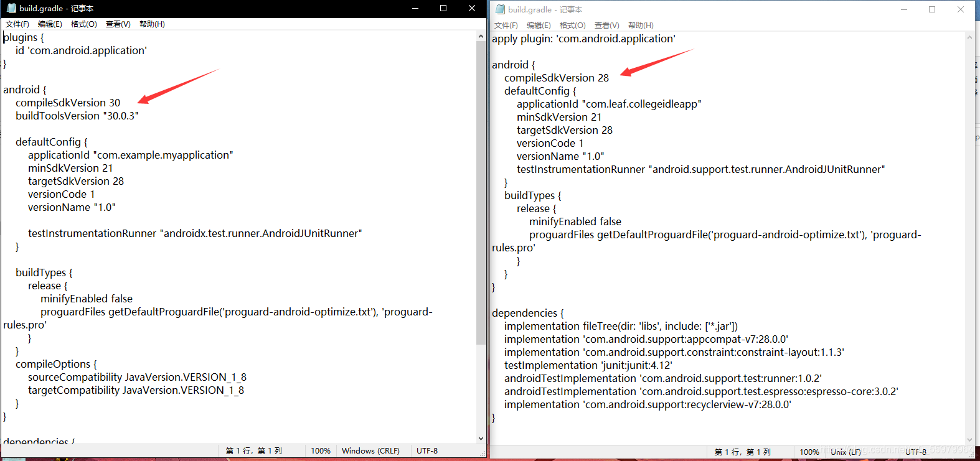Open 文件(F) menu in left Notepad window
The width and height of the screenshot is (980, 461).
pos(17,24)
